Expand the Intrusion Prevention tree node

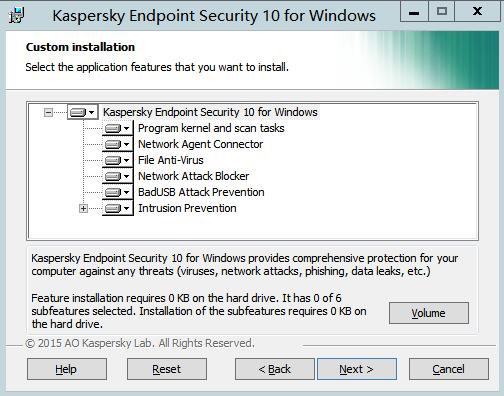click(x=83, y=209)
